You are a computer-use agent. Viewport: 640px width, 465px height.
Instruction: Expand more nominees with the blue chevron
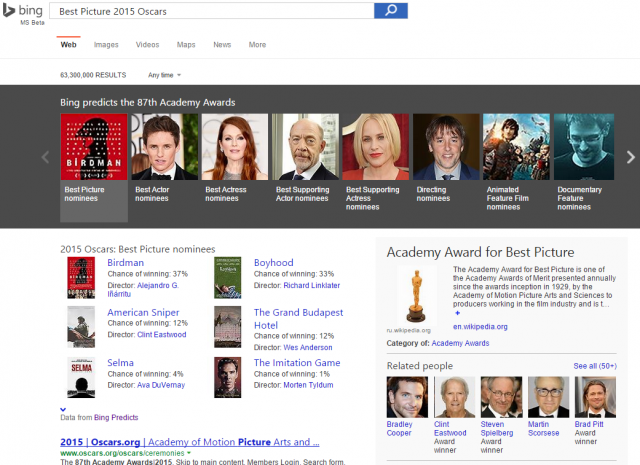(x=63, y=409)
